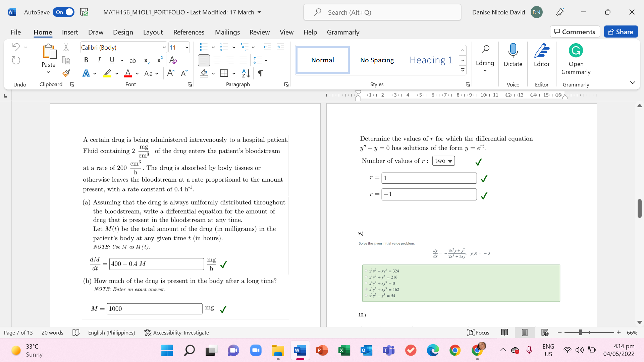Screen dimensions: 644x362
Task: Toggle Subscript formatting
Action: tap(147, 60)
